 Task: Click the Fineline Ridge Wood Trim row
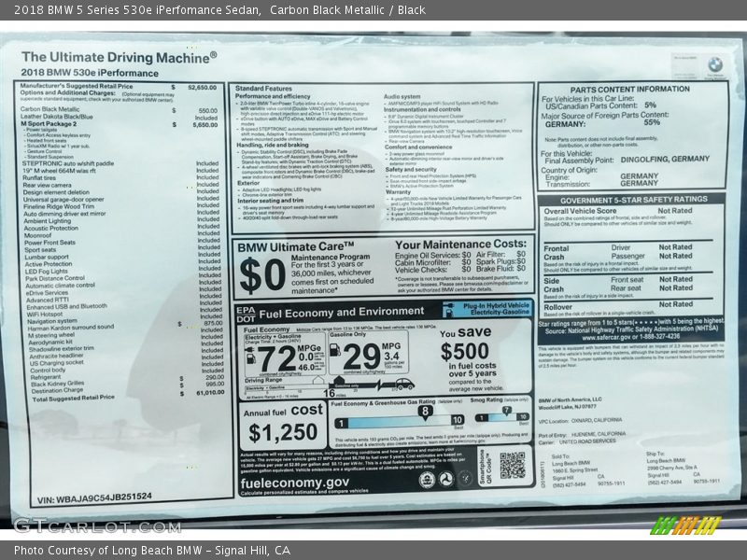pos(121,206)
